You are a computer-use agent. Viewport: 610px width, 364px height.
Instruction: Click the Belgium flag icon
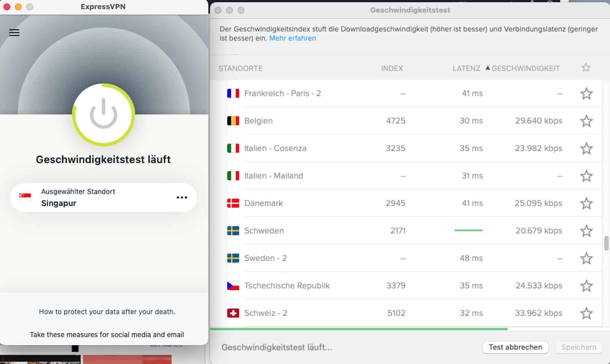point(233,121)
